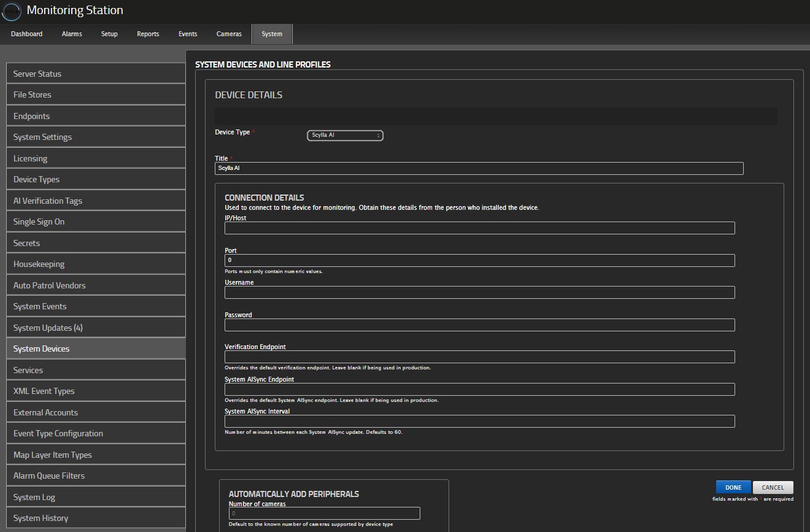Click the Verification Endpoint field
The image size is (810, 532).
479,357
